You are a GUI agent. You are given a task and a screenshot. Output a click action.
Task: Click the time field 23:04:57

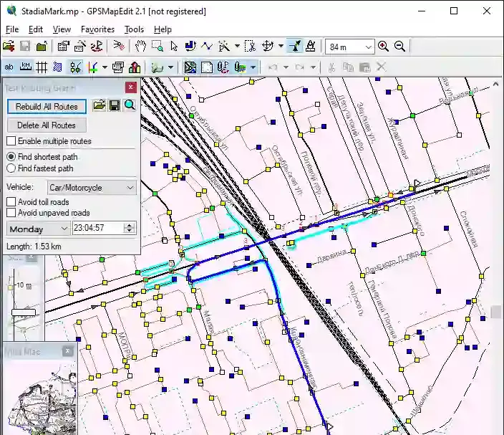pos(98,228)
